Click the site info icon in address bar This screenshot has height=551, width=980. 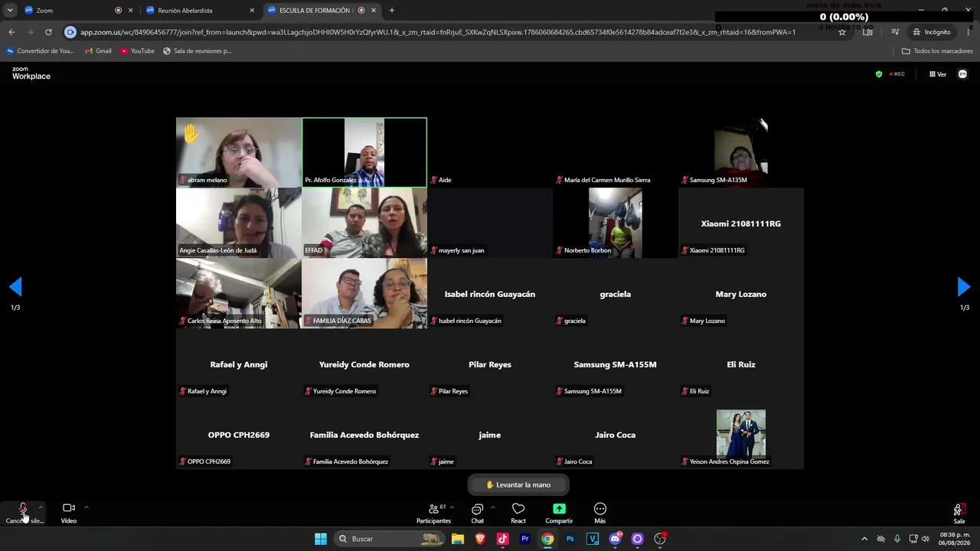(x=70, y=32)
